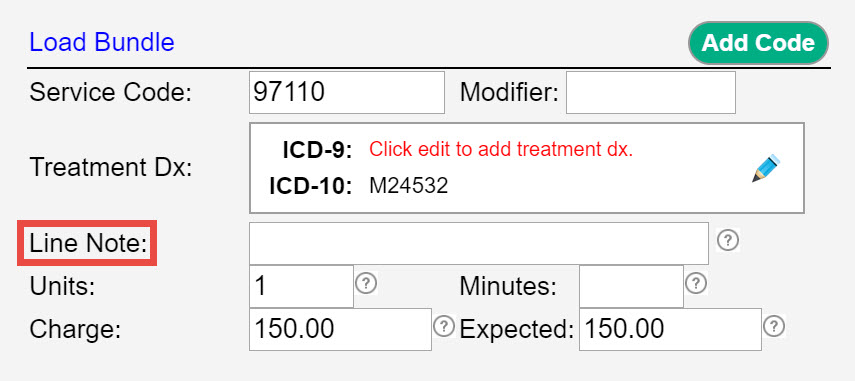The width and height of the screenshot is (855, 381).
Task: Select the Expected amount field
Action: pyautogui.click(x=670, y=329)
